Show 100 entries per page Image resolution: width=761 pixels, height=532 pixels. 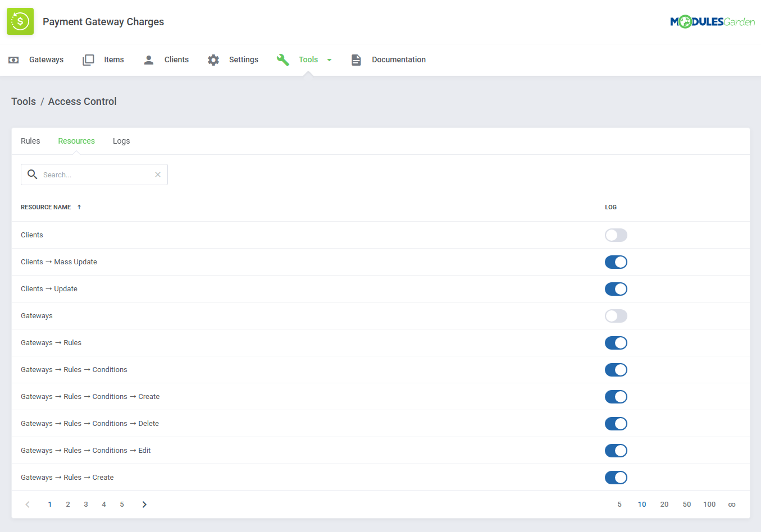tap(709, 504)
